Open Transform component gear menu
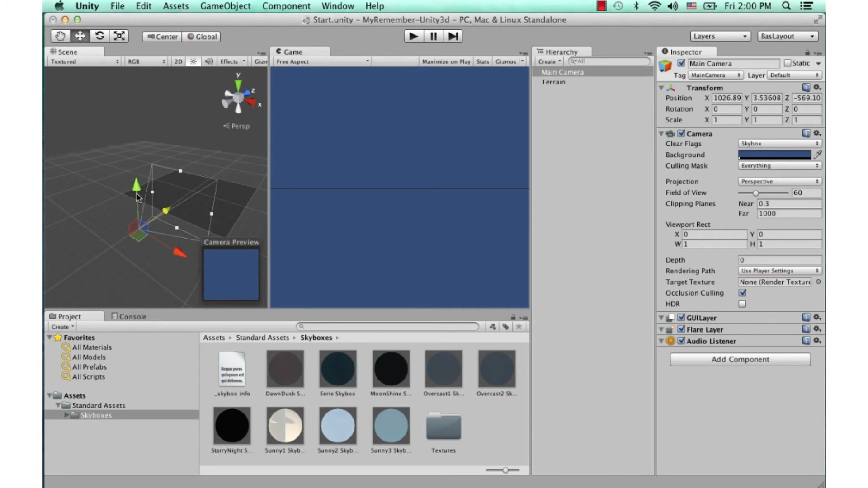 tap(817, 87)
